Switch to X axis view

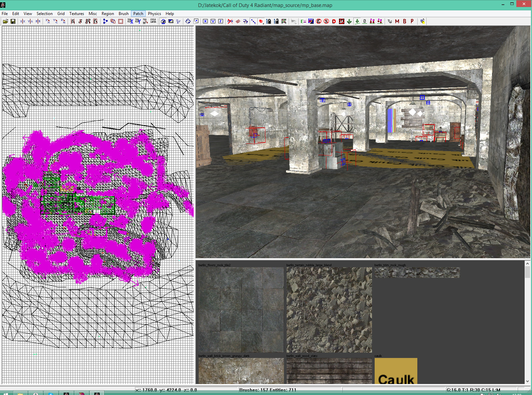(x=205, y=21)
